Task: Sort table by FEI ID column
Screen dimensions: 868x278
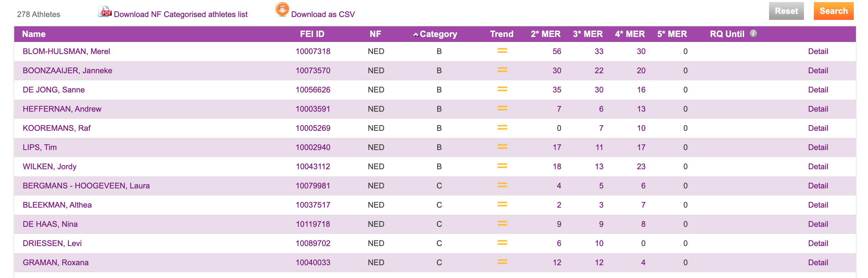Action: click(312, 34)
